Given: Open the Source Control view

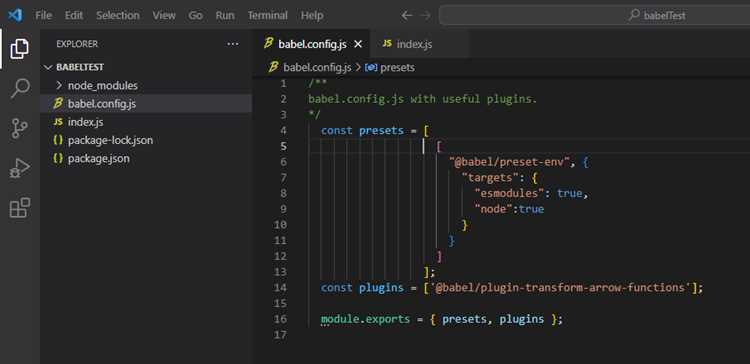Looking at the screenshot, I should coord(20,129).
